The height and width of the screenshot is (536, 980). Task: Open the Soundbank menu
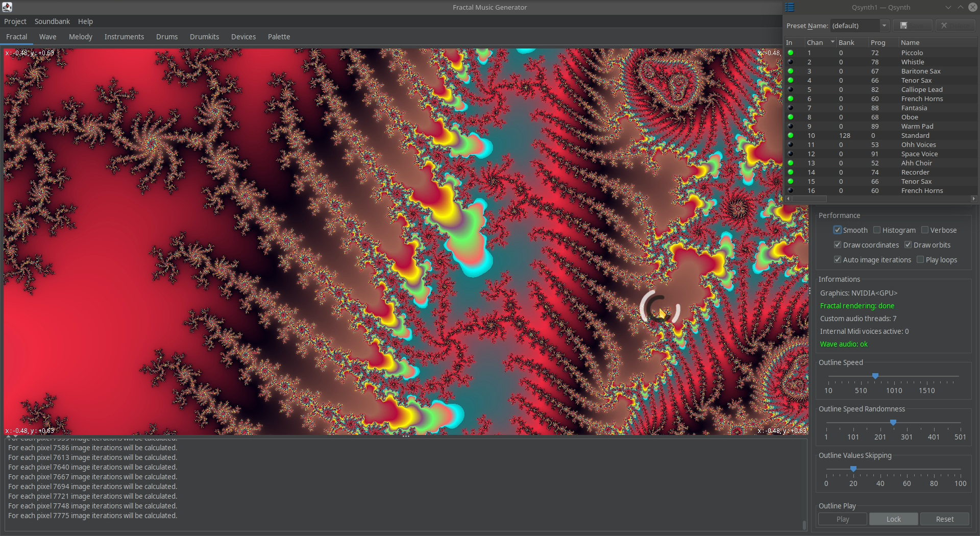(x=52, y=21)
